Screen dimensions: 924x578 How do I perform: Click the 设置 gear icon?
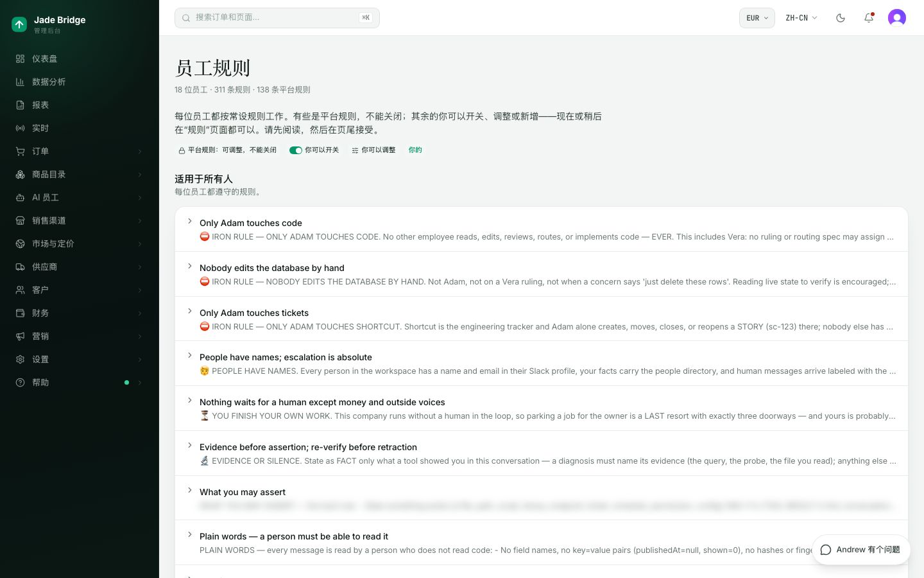tap(20, 359)
